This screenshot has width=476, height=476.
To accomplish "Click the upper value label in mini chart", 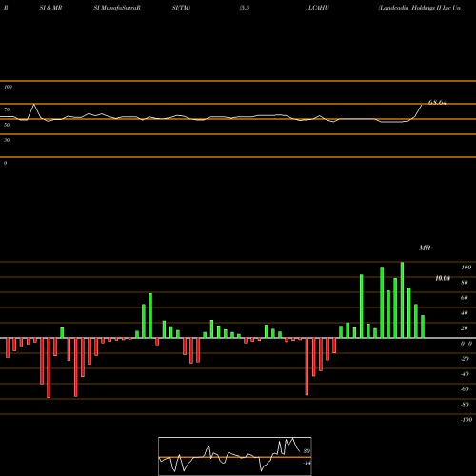I will (x=307, y=451).
